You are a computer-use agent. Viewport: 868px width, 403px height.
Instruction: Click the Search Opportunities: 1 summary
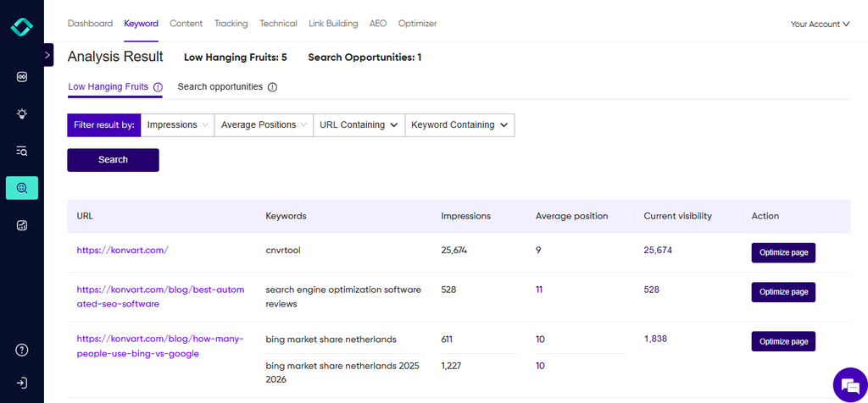364,57
